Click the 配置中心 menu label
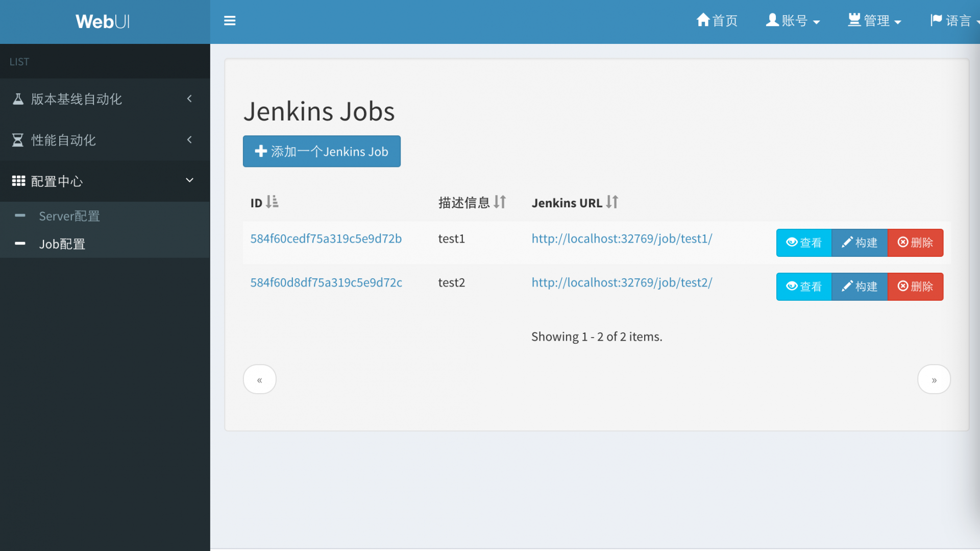Screen dimensions: 980x551 (x=57, y=181)
